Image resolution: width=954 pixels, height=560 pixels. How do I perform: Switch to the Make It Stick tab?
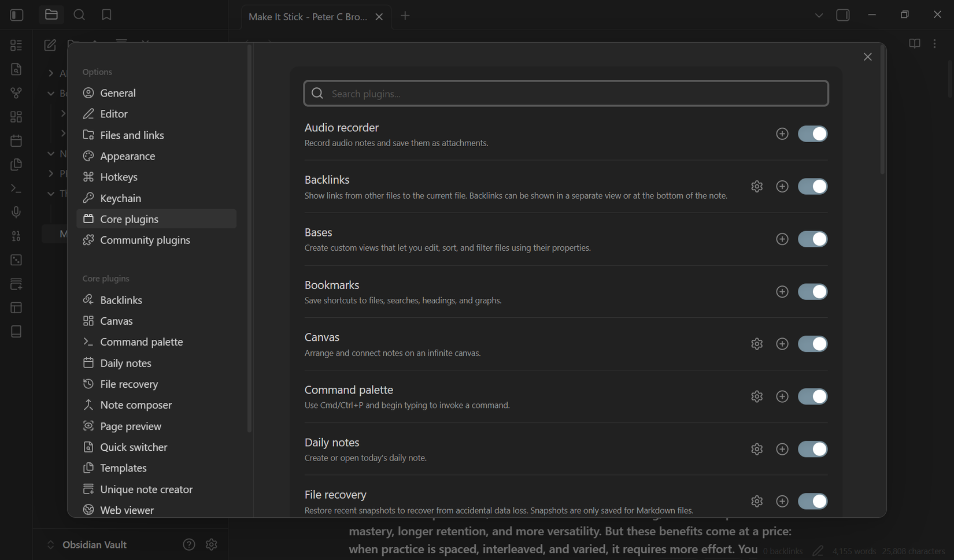pos(307,16)
